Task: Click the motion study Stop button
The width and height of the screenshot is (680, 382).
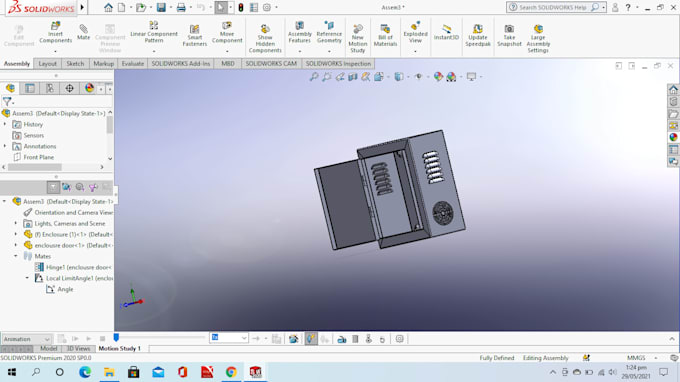Action: (x=102, y=339)
